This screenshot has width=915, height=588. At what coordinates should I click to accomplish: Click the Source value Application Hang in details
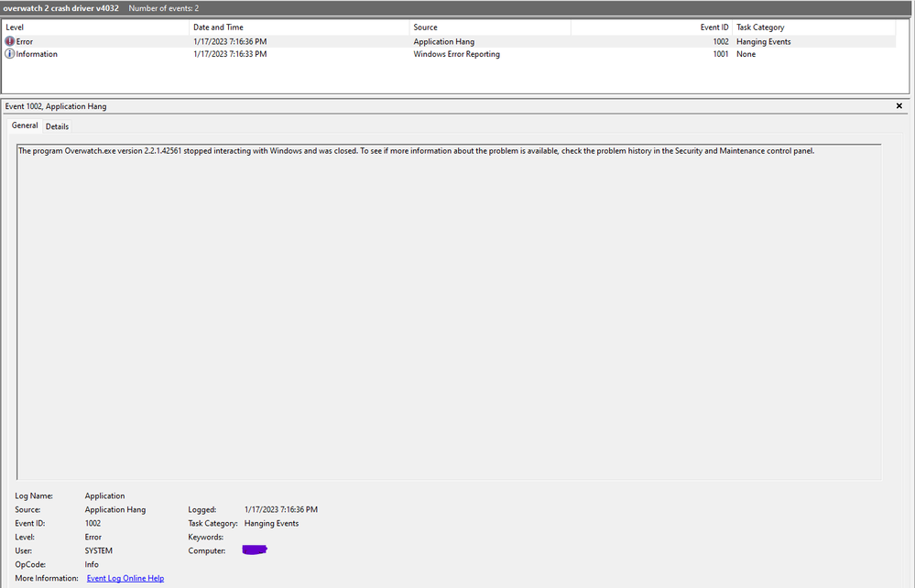[115, 509]
